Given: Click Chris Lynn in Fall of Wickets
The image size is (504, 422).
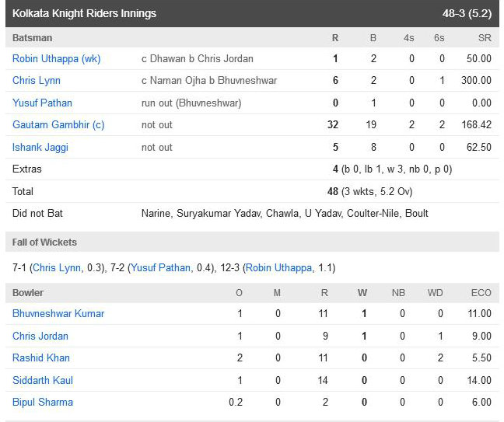Looking at the screenshot, I should [57, 267].
